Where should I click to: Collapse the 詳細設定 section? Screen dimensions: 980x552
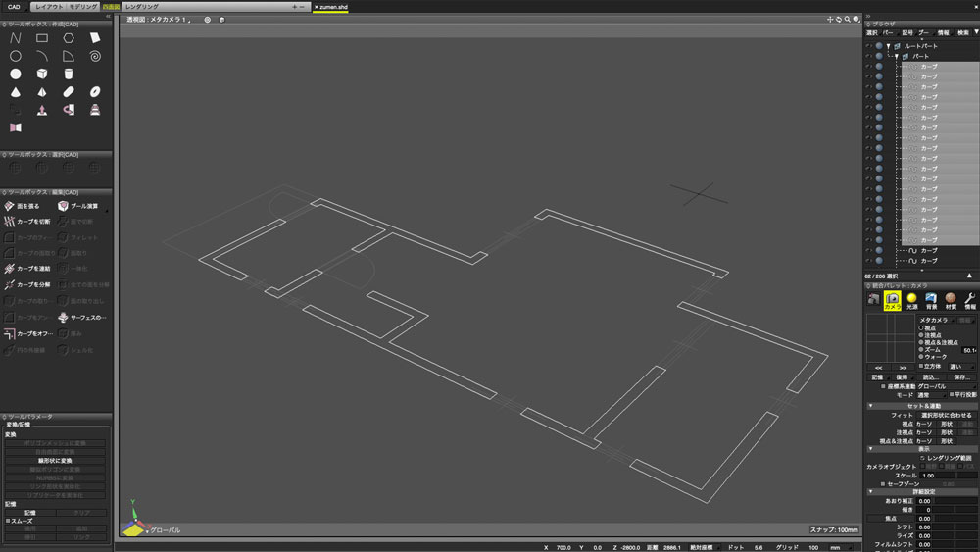click(870, 492)
